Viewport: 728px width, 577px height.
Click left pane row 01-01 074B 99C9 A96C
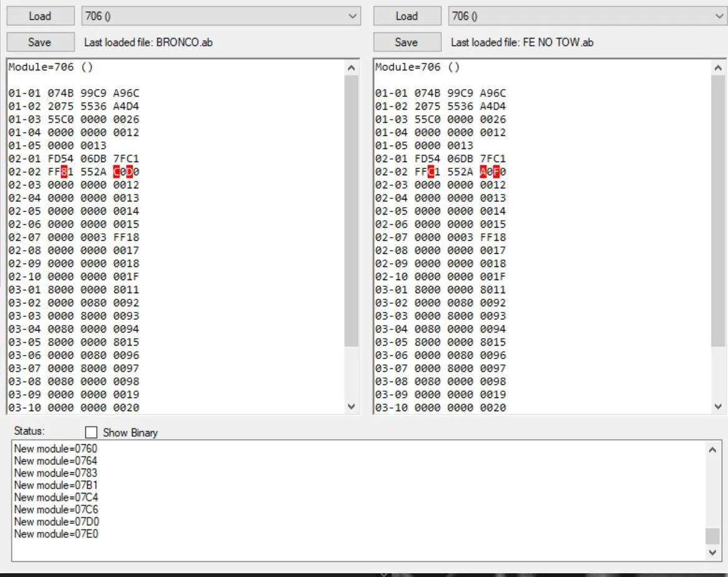(74, 94)
